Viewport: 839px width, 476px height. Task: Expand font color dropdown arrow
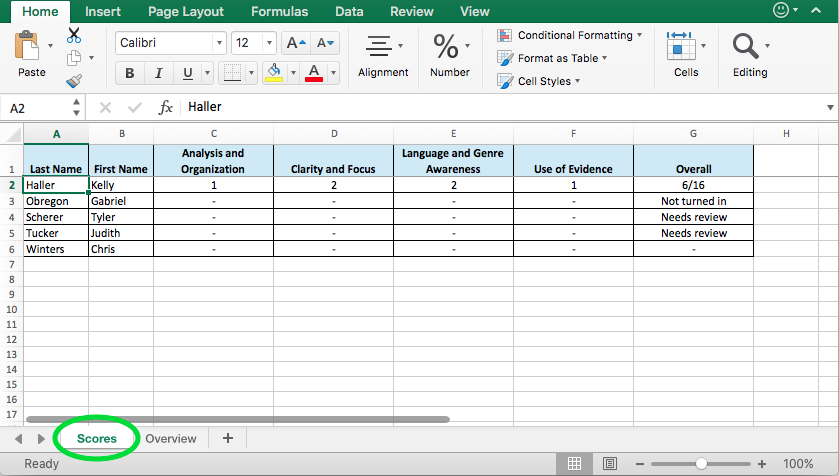333,73
